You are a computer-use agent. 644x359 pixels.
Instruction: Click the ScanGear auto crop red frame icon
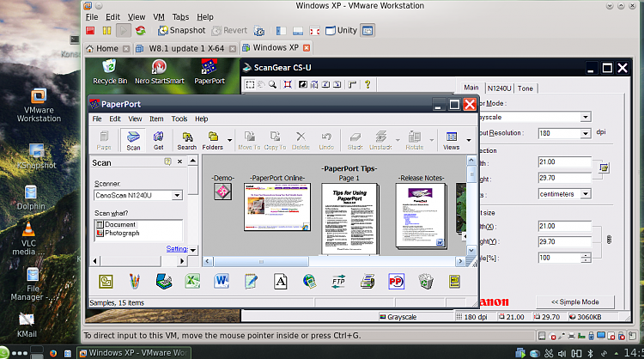[288, 84]
